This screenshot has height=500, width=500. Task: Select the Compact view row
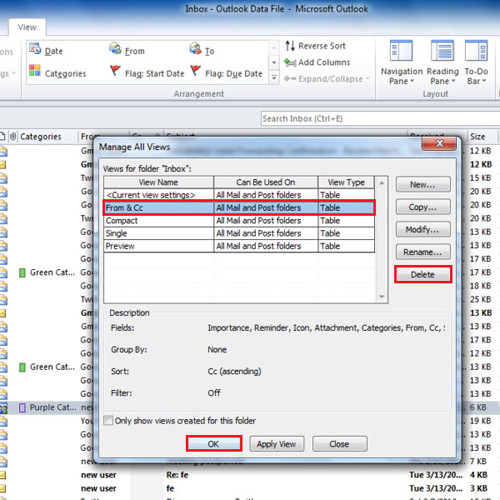(x=239, y=220)
